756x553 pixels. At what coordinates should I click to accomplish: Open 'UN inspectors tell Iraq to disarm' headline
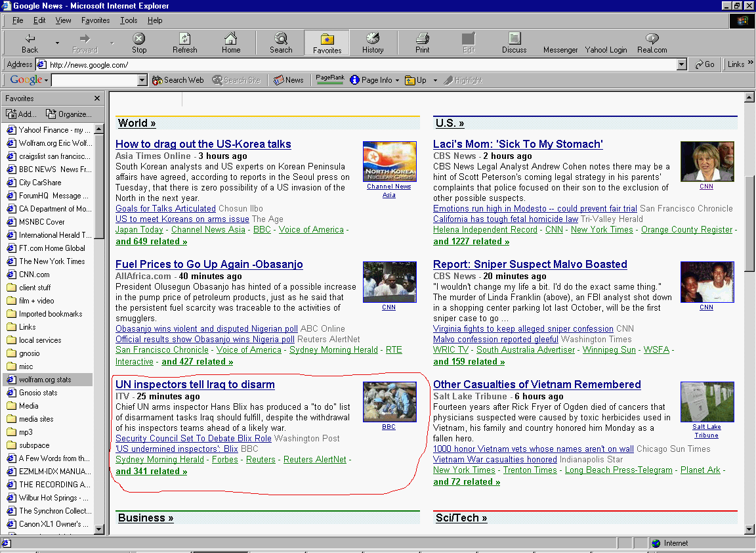(x=195, y=385)
